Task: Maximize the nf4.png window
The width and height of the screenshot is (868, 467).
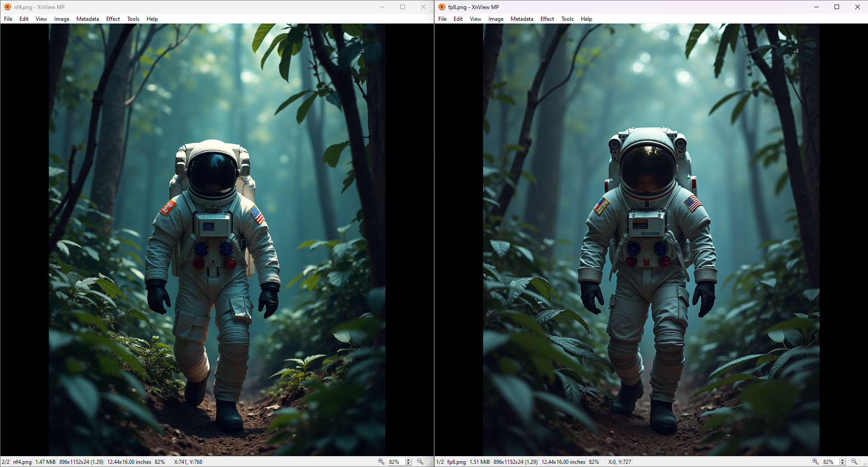Action: [x=403, y=7]
